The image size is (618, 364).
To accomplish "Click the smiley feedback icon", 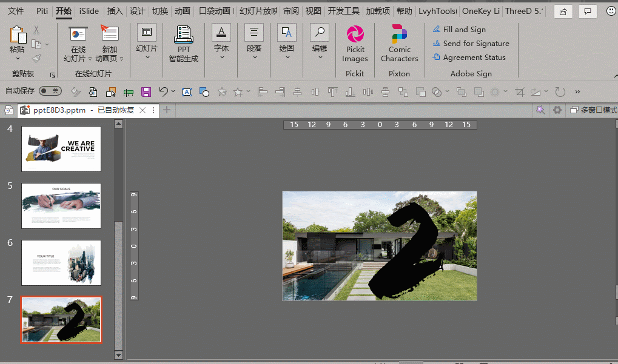I will 611,11.
